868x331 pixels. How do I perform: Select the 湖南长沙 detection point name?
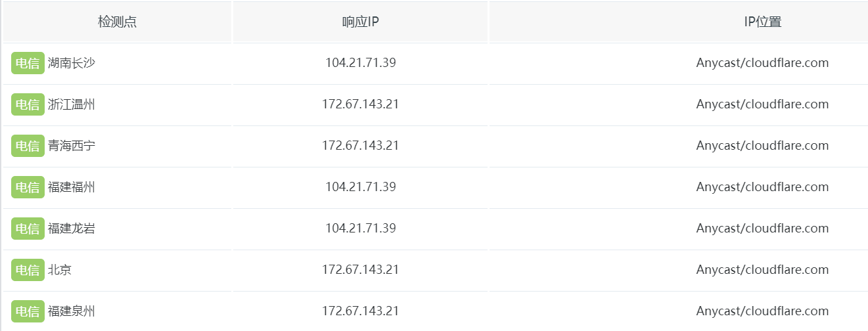click(x=72, y=63)
